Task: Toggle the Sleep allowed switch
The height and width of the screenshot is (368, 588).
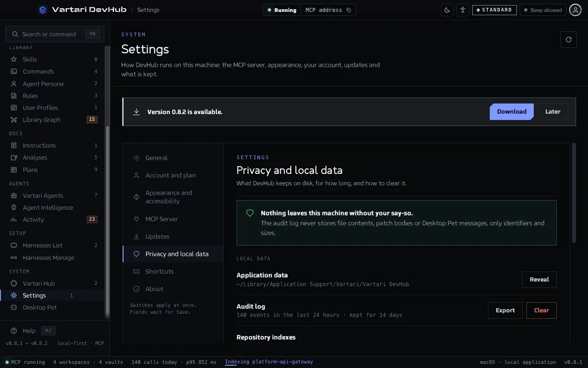Action: point(543,10)
